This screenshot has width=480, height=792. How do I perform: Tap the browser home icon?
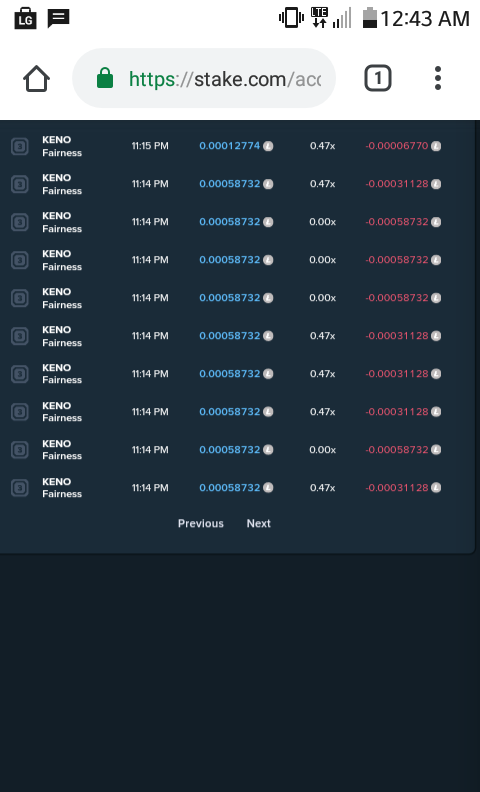tap(36, 79)
